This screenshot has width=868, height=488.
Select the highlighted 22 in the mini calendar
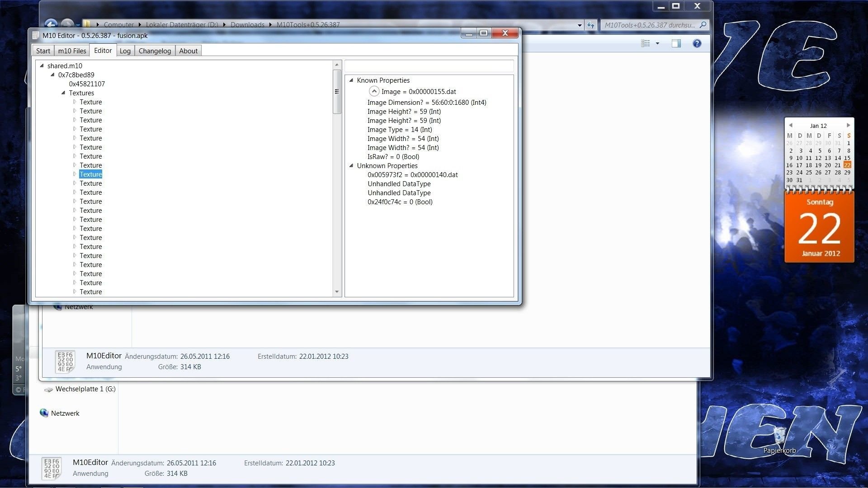coord(847,165)
